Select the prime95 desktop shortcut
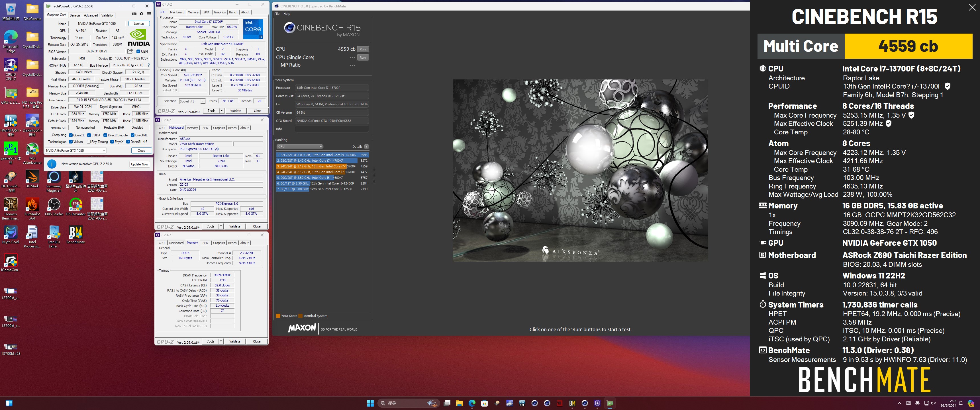980x410 pixels. (x=11, y=153)
